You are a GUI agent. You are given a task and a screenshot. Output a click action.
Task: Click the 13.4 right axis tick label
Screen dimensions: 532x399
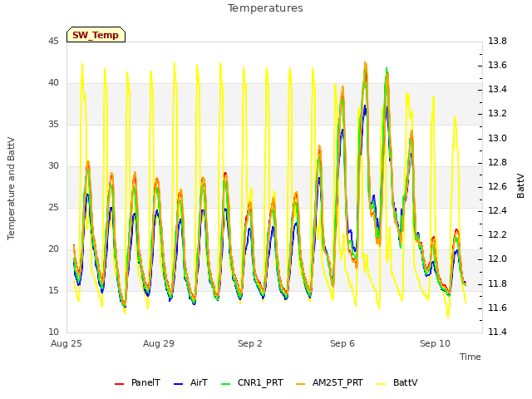pyautogui.click(x=497, y=90)
